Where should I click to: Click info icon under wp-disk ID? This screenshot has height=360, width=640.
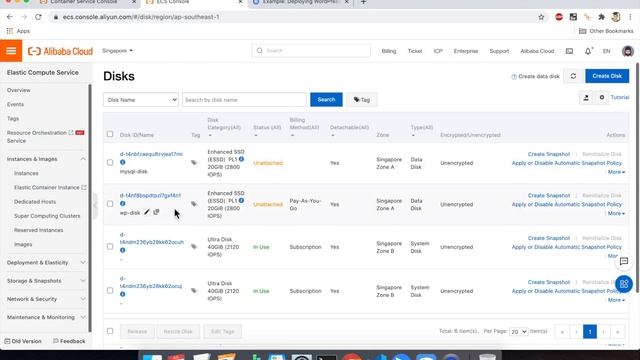(122, 204)
